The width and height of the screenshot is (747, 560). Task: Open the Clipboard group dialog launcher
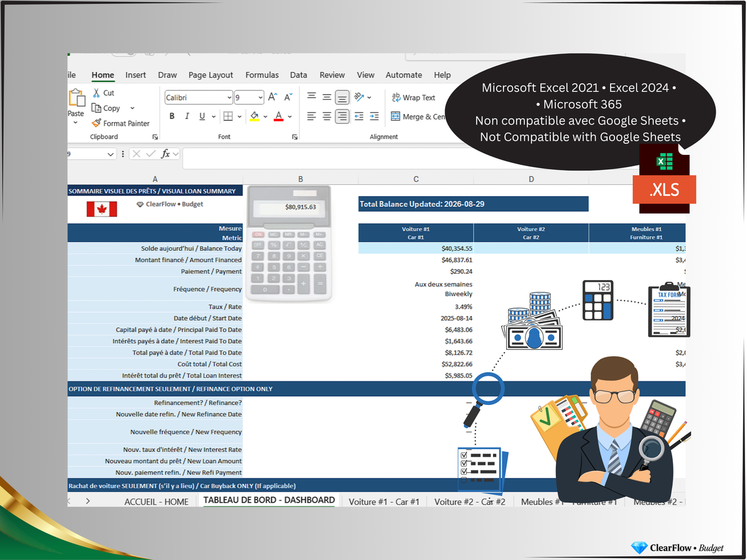click(155, 137)
